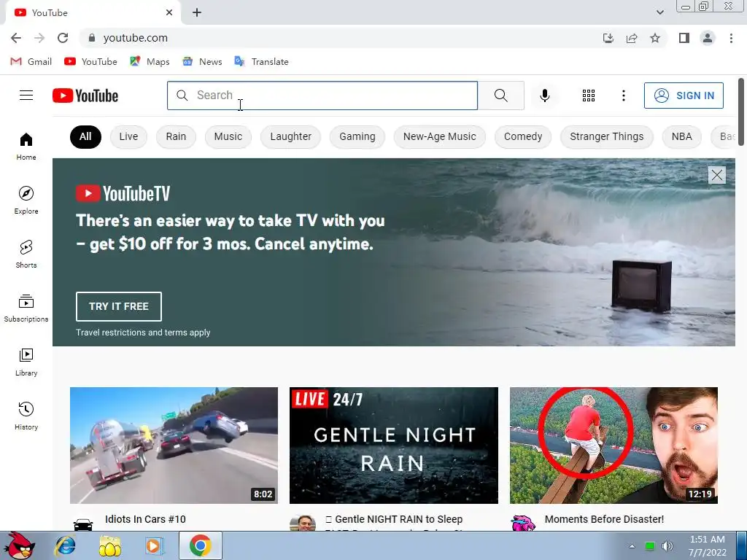Open Library in sidebar
747x560 pixels.
tap(26, 362)
